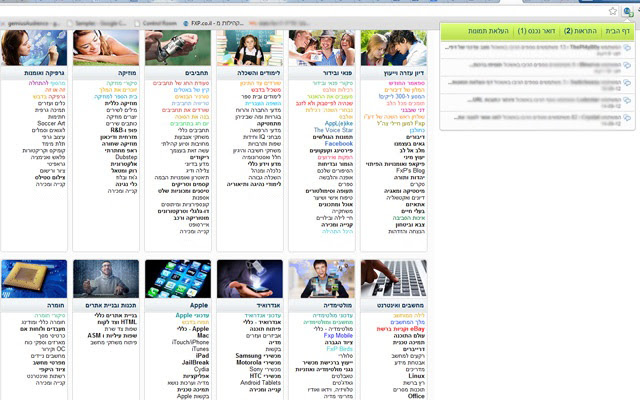640x400 pixels.
Task: Open the Dubstep forum link
Action: (x=126, y=157)
